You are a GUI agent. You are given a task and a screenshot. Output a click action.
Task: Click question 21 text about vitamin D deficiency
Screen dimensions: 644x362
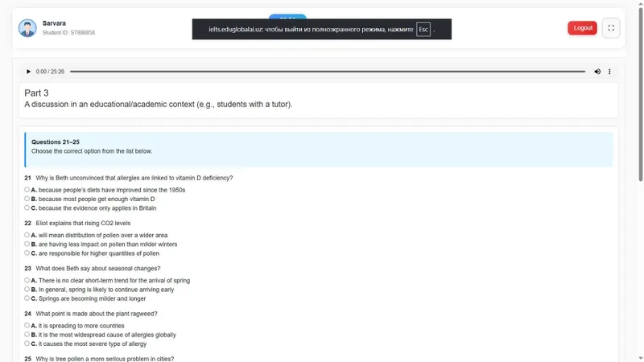point(134,178)
